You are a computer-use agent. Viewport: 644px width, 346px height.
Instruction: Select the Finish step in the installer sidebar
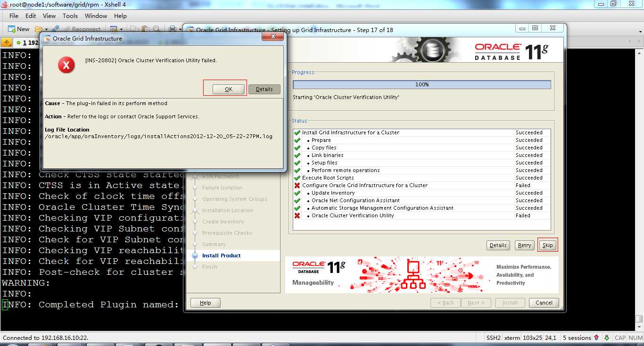[210, 267]
